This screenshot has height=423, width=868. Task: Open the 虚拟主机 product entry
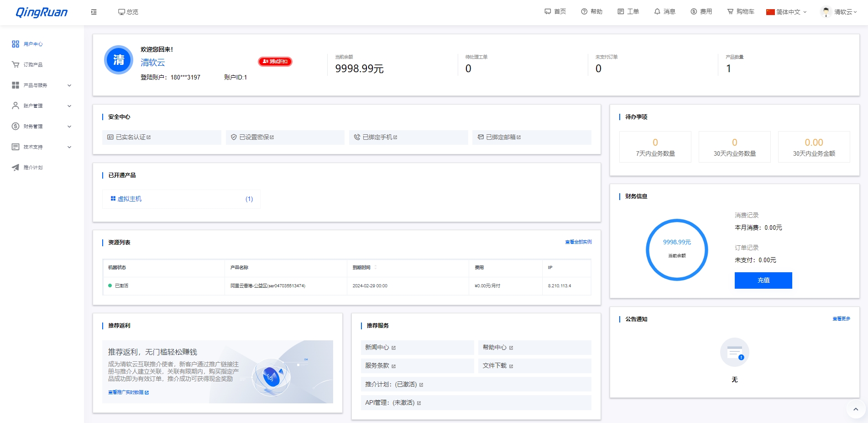181,199
